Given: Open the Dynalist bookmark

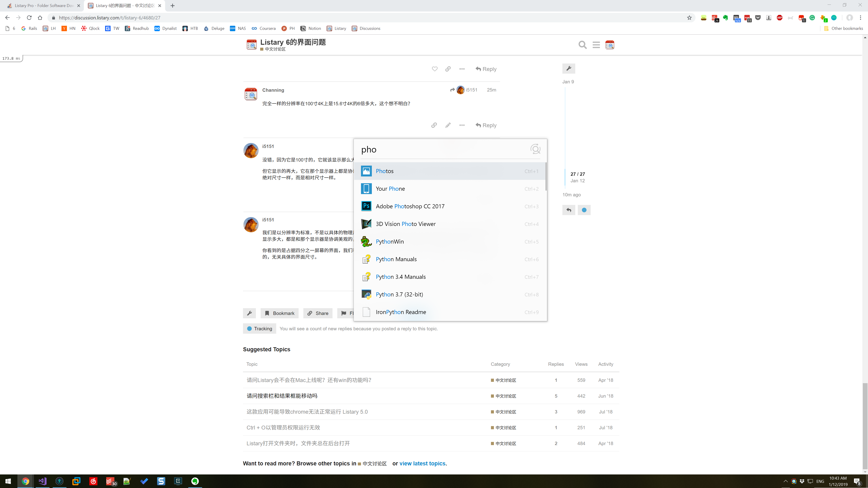Looking at the screenshot, I should [x=165, y=28].
